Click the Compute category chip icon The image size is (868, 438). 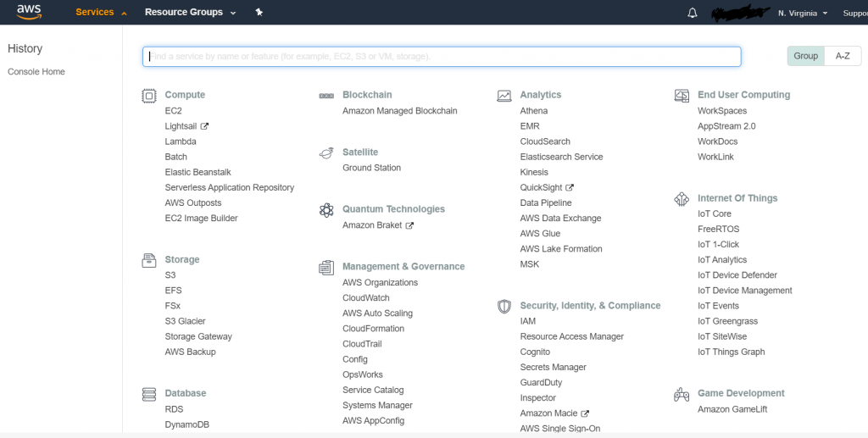pyautogui.click(x=149, y=96)
